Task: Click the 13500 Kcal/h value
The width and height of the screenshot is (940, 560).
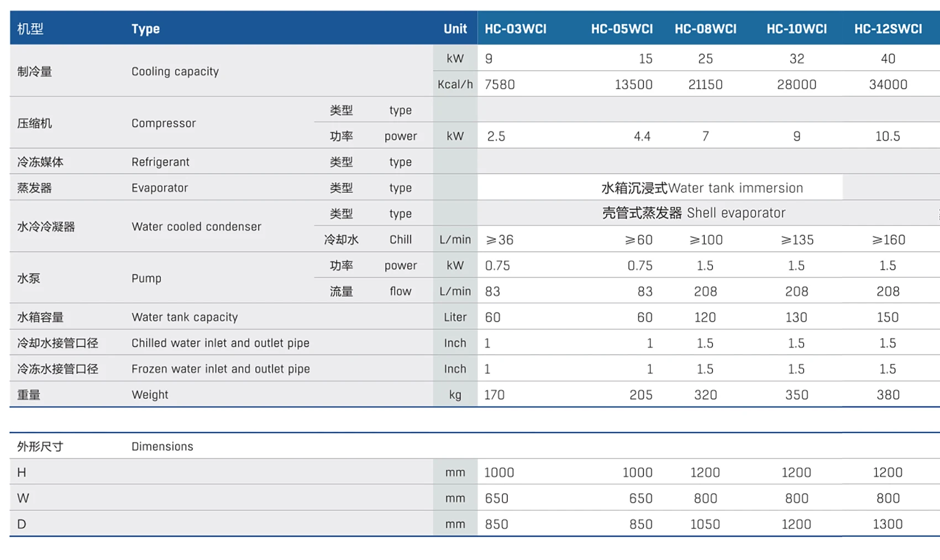Action: [633, 84]
